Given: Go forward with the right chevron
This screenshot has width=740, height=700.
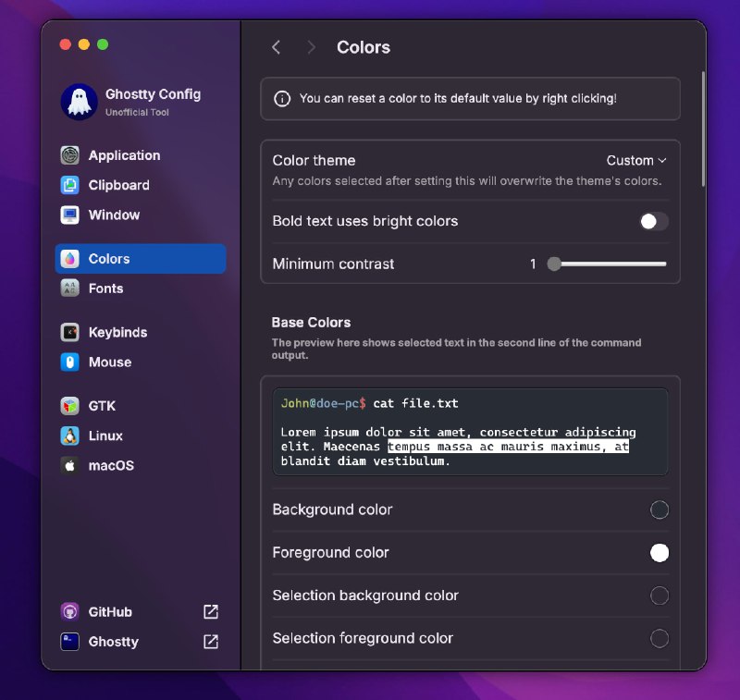Looking at the screenshot, I should point(311,47).
